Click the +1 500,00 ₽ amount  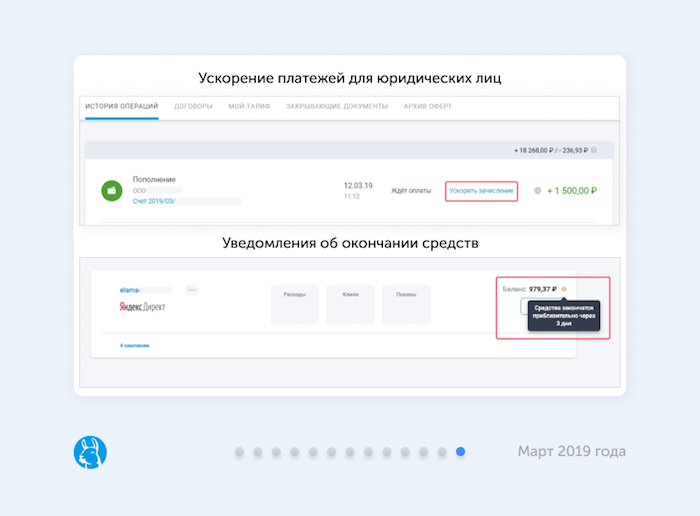[572, 191]
